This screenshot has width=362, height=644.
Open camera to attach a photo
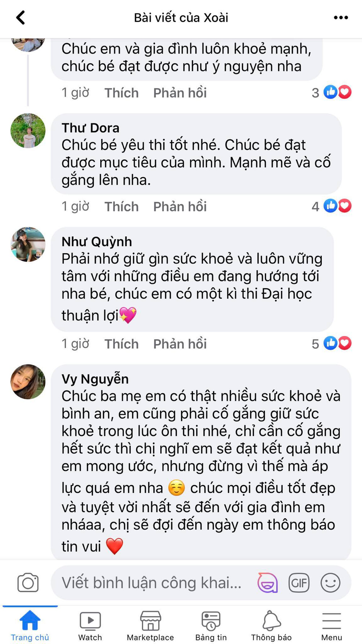pyautogui.click(x=28, y=582)
